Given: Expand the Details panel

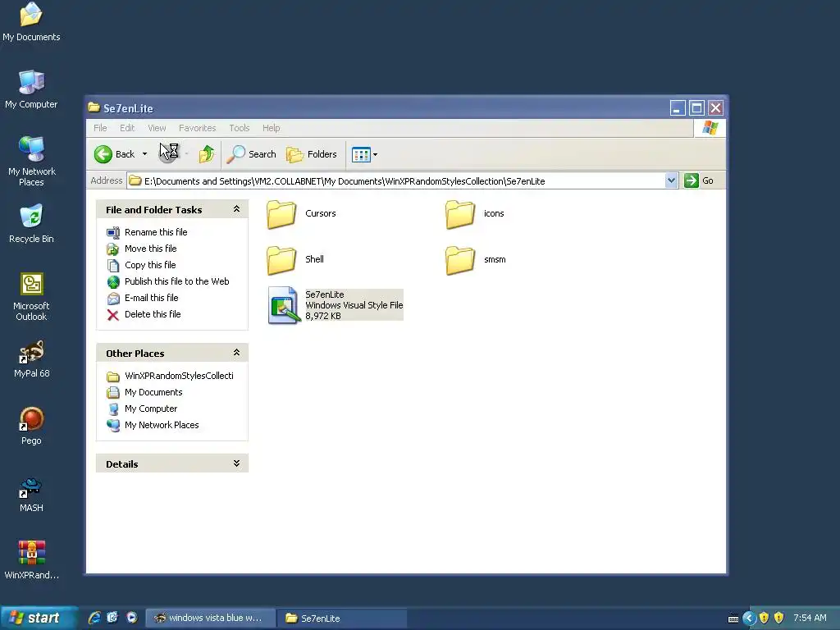Looking at the screenshot, I should [x=236, y=463].
